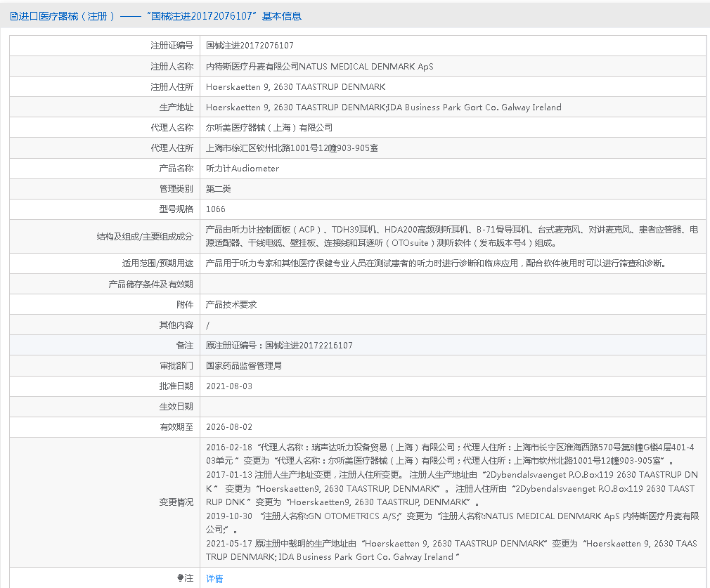Click the 结构及组成 product composition description
Viewport: 710px width, 588px height.
coord(451,236)
